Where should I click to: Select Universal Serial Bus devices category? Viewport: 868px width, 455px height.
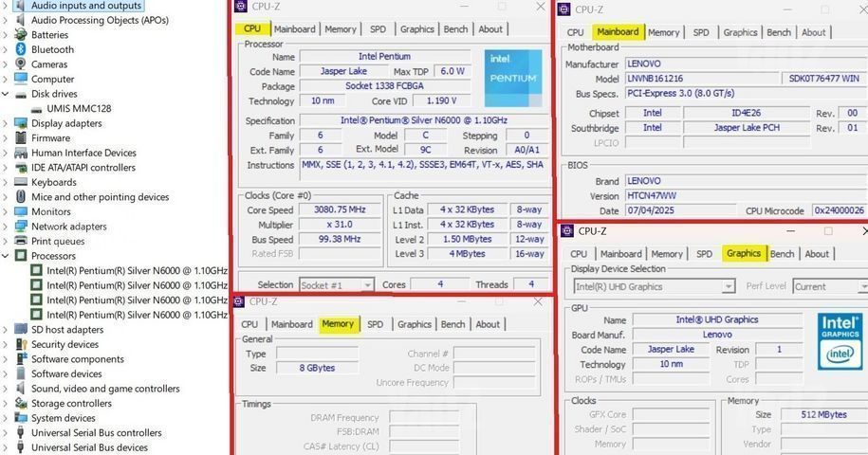pos(89,447)
